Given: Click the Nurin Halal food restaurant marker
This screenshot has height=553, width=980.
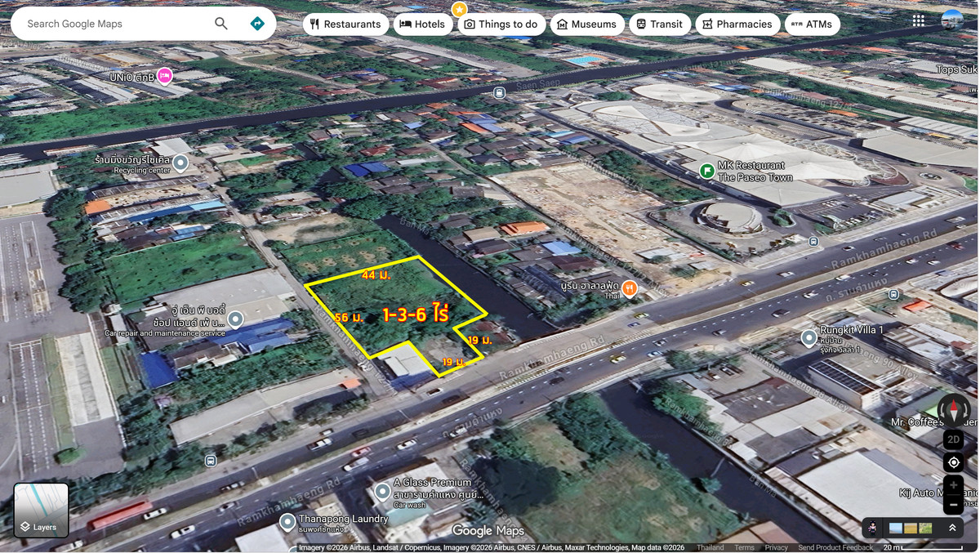Looking at the screenshot, I should point(630,288).
